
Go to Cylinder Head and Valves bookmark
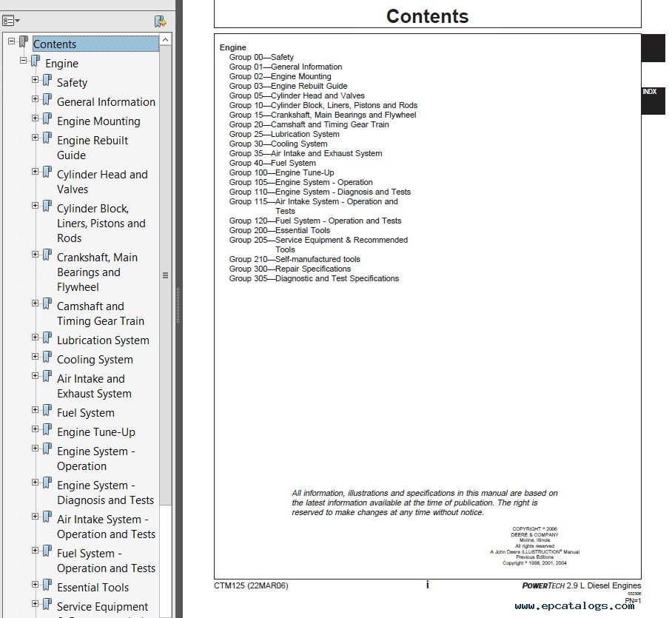[x=102, y=182]
